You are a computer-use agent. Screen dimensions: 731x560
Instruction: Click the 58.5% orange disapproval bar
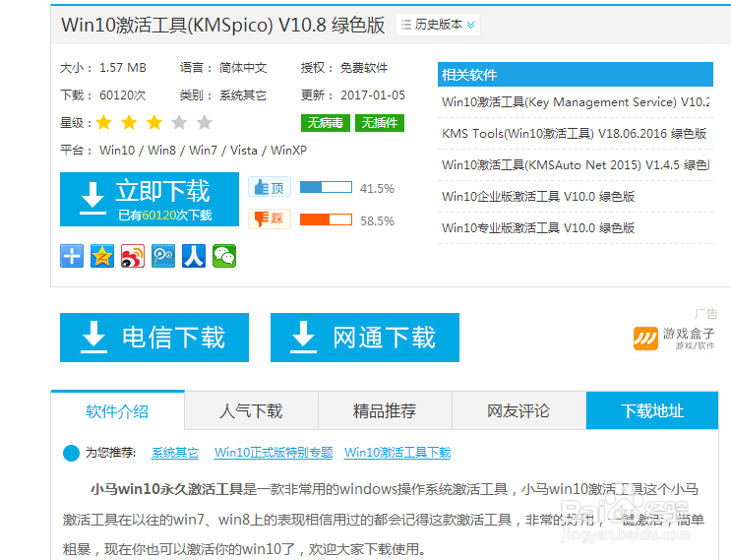pos(326,219)
